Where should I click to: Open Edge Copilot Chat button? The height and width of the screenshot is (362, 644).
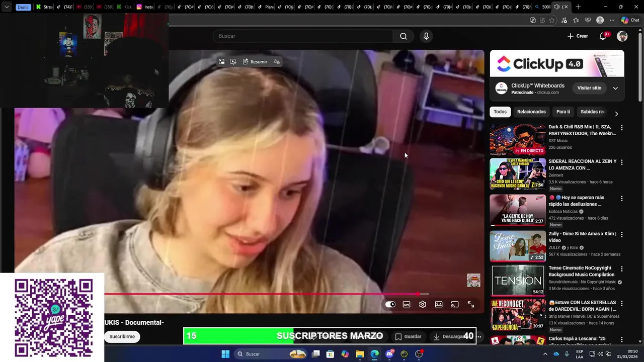pyautogui.click(x=630, y=20)
